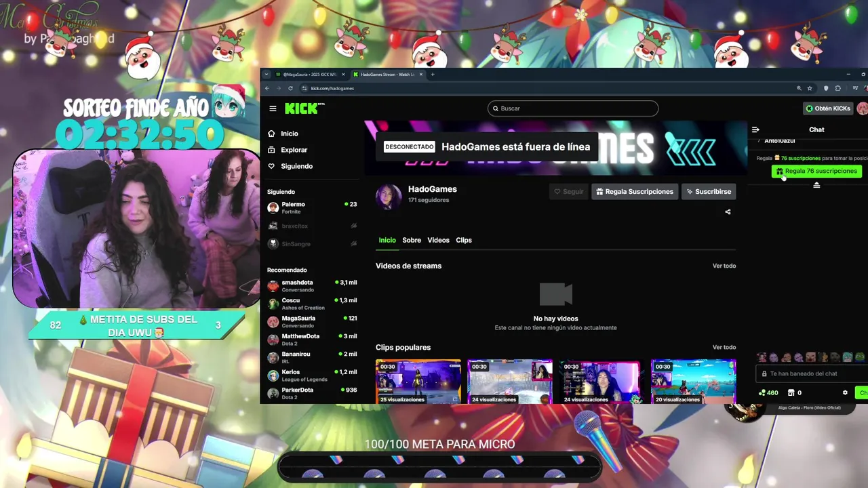Reload the page with refresh icon
The width and height of the screenshot is (868, 488).
point(290,88)
